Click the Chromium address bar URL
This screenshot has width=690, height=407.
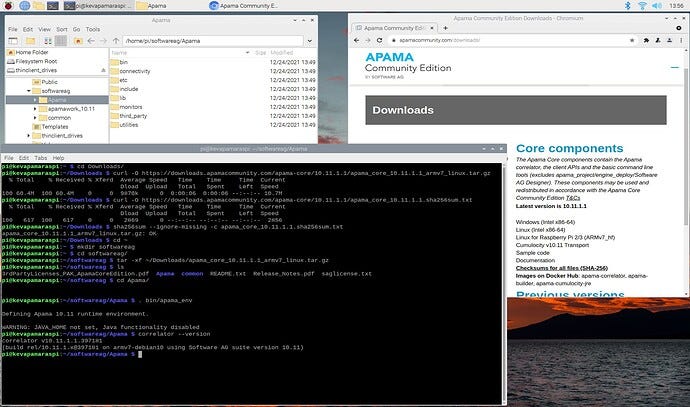click(439, 40)
